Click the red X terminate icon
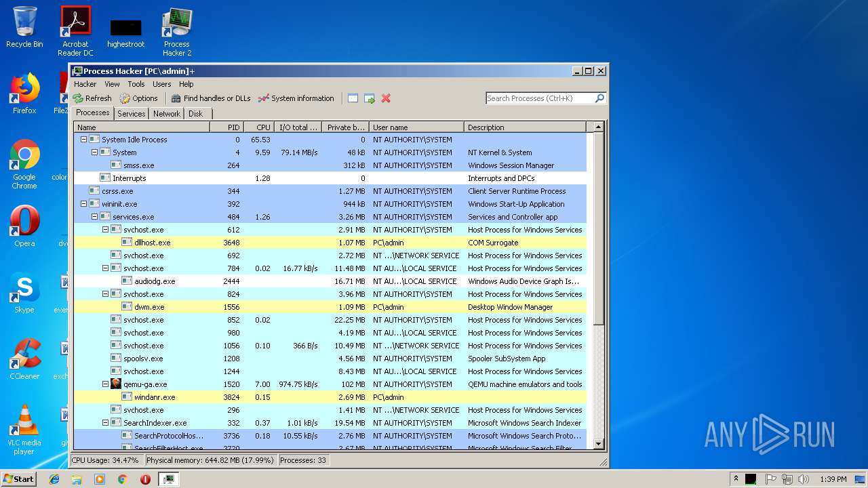This screenshot has height=488, width=868. [x=386, y=98]
